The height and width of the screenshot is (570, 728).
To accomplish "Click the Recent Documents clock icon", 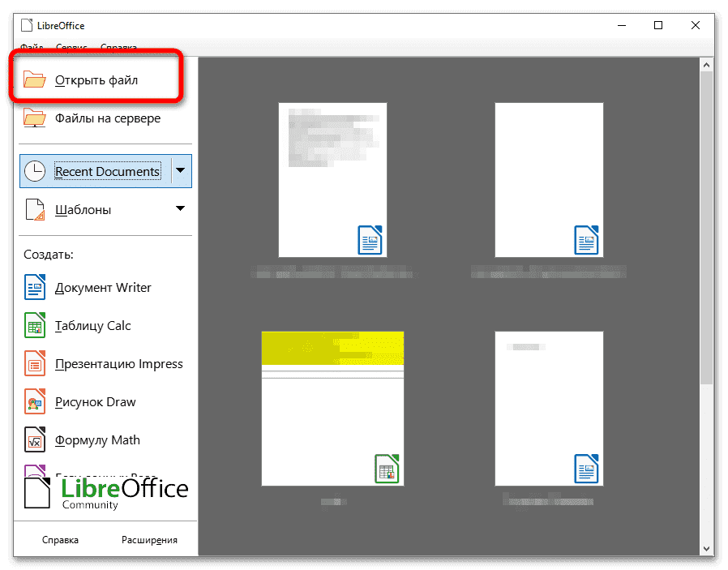I will (x=35, y=172).
